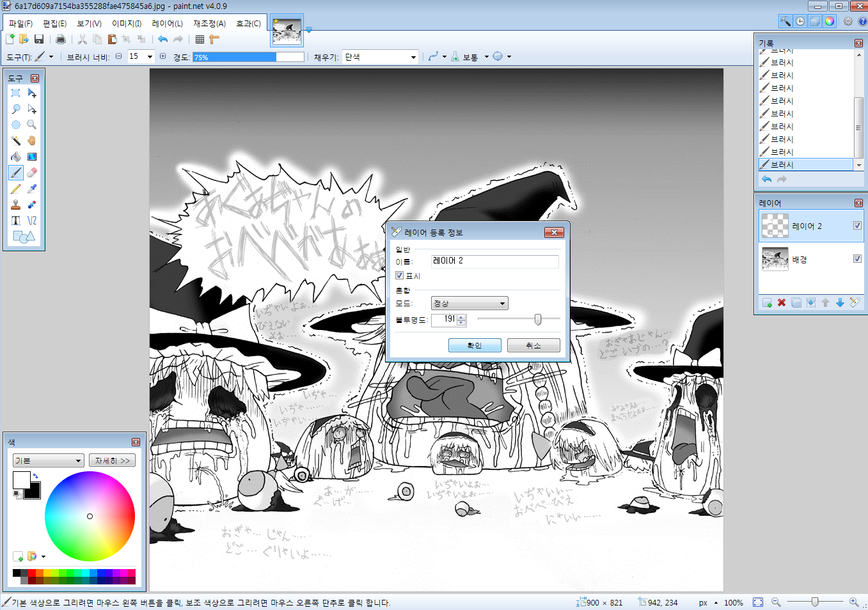Image resolution: width=868 pixels, height=610 pixels.
Task: Toggle the Tools window button
Action: [785, 21]
